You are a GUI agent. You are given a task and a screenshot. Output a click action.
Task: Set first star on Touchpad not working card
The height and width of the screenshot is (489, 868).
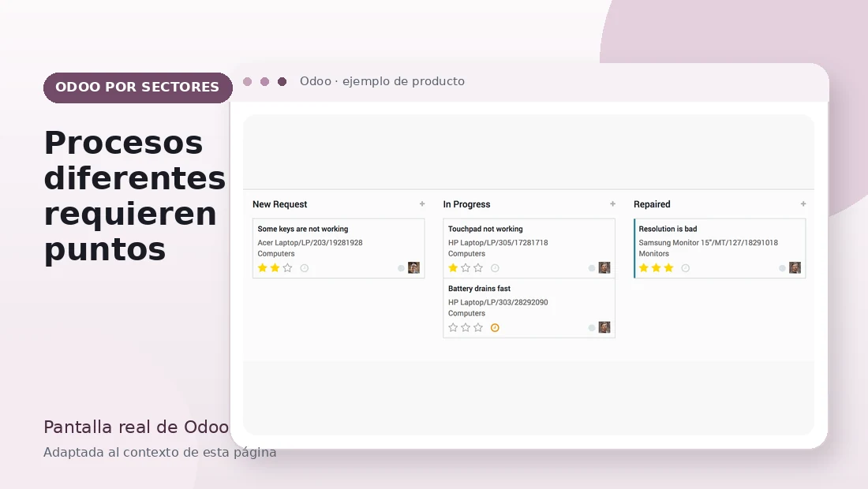[x=453, y=267]
